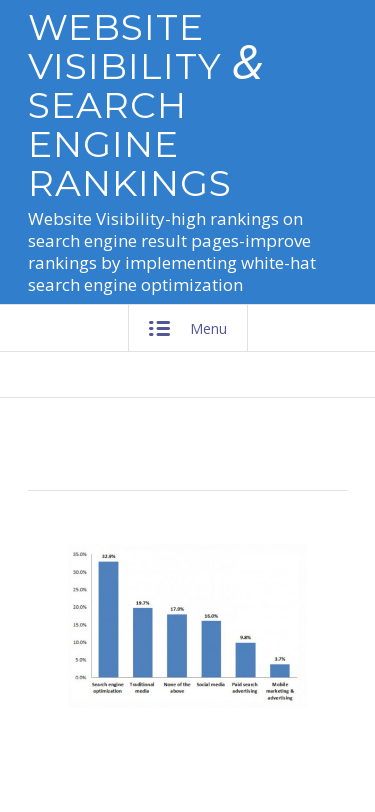Click the Traditional media bar in chart

pyautogui.click(x=142, y=642)
